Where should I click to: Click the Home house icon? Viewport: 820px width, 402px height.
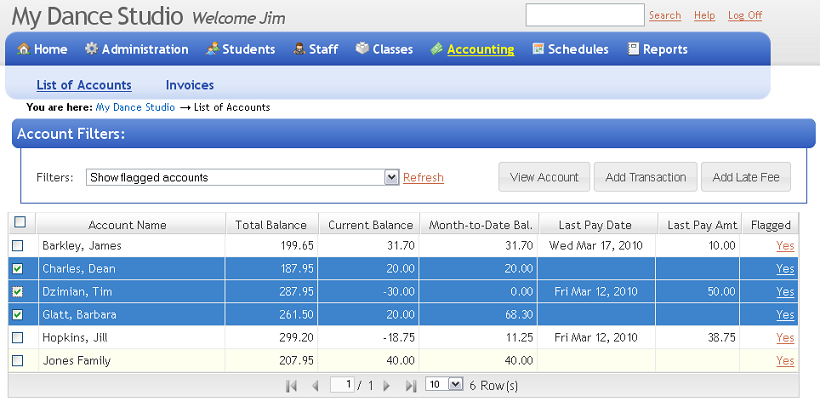tap(23, 49)
